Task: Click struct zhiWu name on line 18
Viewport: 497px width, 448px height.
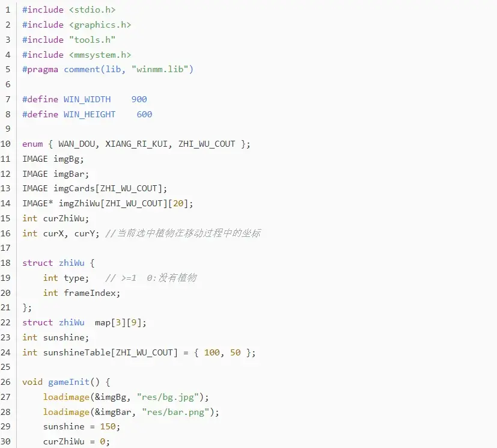Action: (72, 263)
